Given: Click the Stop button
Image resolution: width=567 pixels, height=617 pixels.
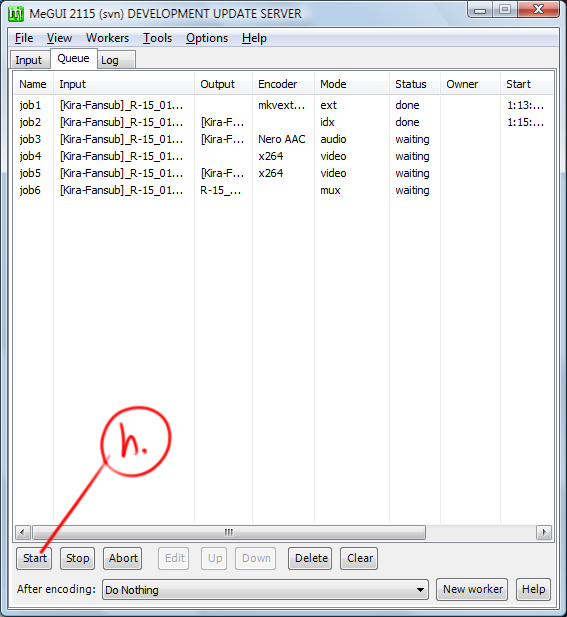Looking at the screenshot, I should tap(78, 558).
